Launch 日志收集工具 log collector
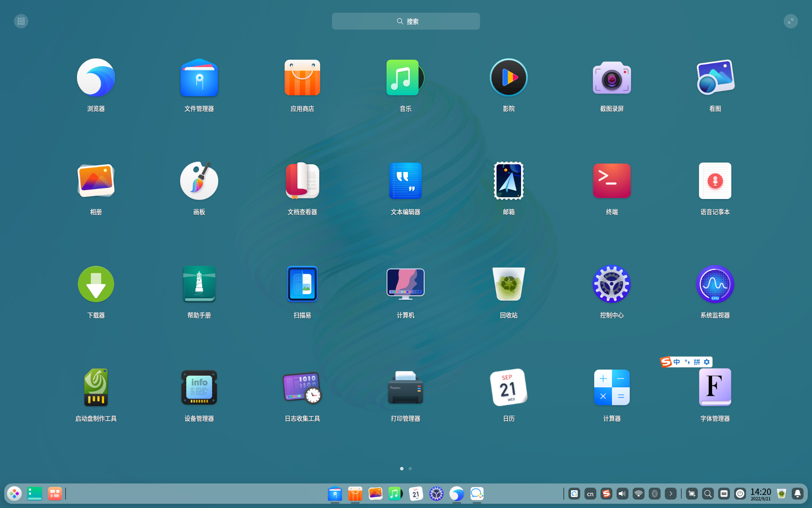 [x=302, y=387]
